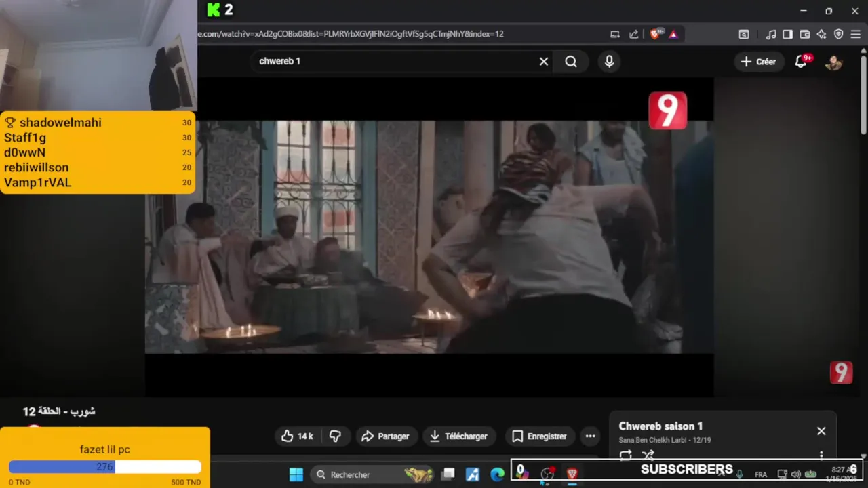Start voice search with the microphone icon
868x488 pixels.
(609, 62)
